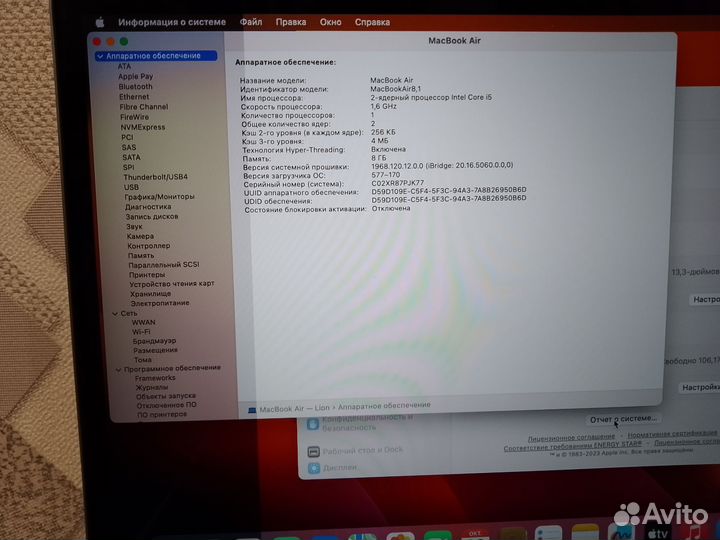Select Контроллер in sidebar

(148, 246)
